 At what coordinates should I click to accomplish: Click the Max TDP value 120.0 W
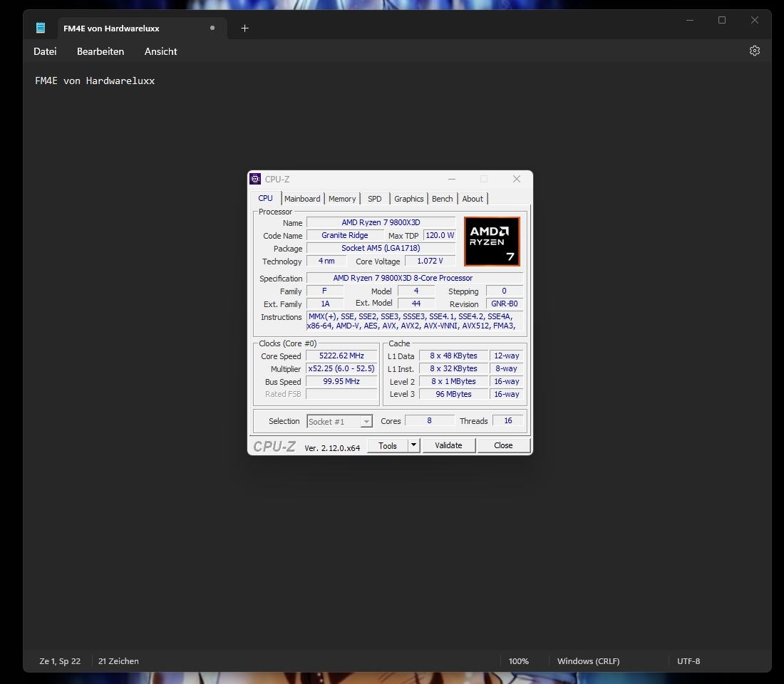(440, 235)
